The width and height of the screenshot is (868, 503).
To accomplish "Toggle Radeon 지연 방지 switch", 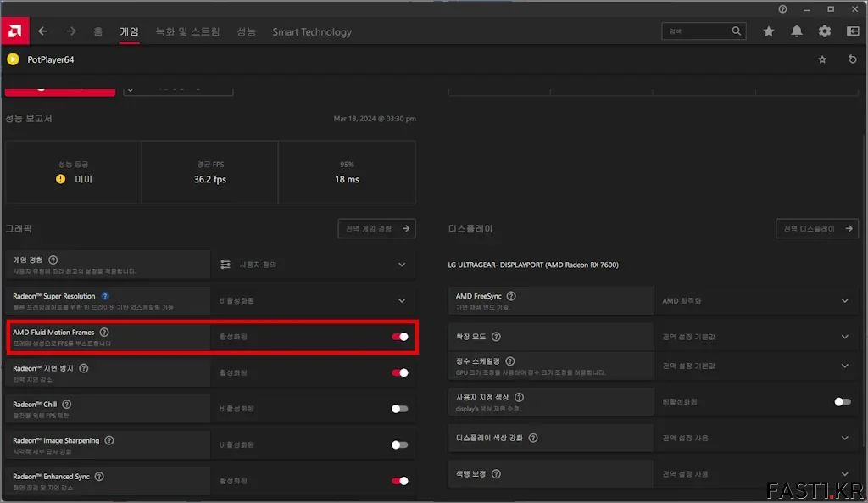I will (400, 373).
